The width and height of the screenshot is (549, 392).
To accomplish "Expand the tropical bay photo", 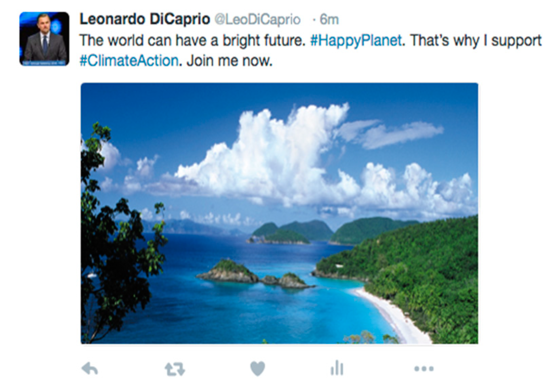I will pyautogui.click(x=279, y=213).
